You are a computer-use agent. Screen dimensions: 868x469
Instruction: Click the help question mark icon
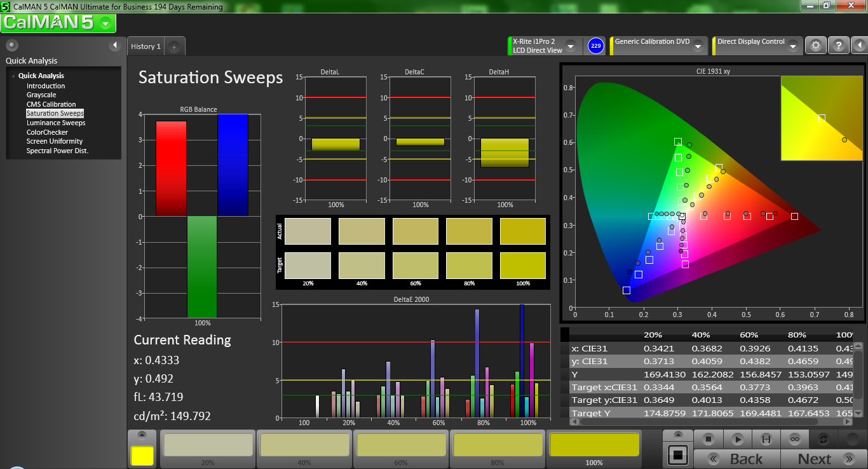[838, 46]
